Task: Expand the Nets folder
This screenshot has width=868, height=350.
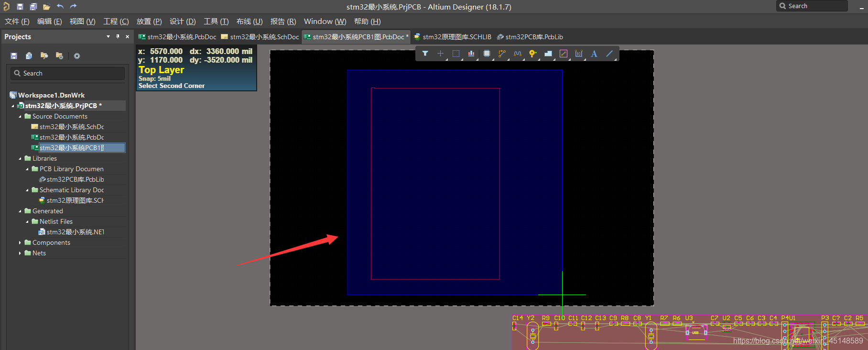Action: (x=20, y=253)
